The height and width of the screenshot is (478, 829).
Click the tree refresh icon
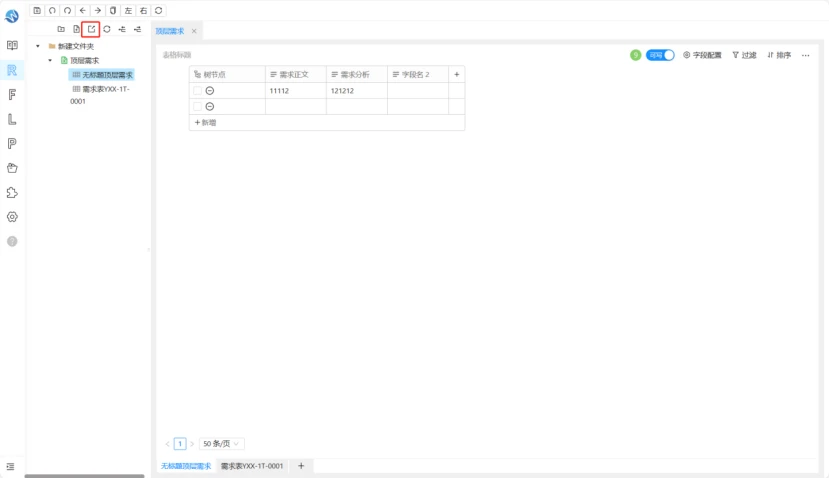(107, 29)
